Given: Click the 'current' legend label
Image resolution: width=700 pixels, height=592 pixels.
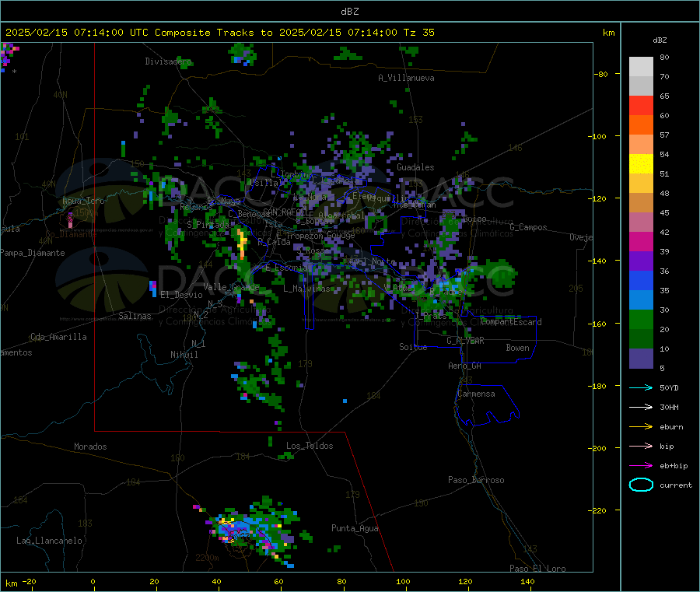Looking at the screenshot, I should [675, 485].
